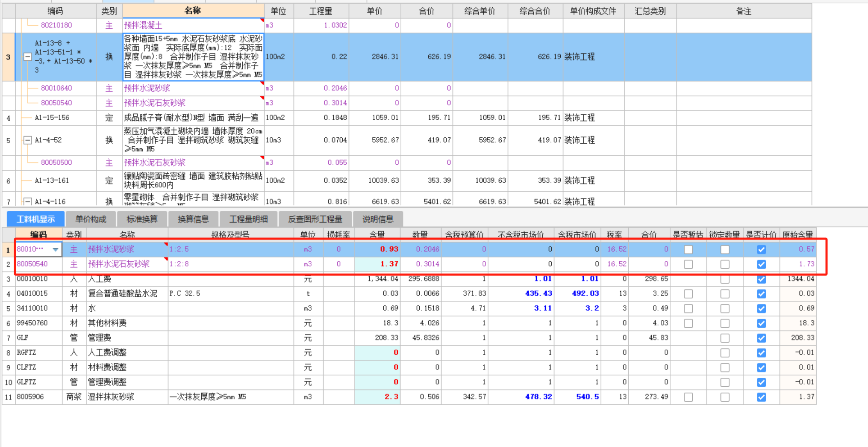Click the 单价构成文件 column header
868x447 pixels.
[594, 11]
